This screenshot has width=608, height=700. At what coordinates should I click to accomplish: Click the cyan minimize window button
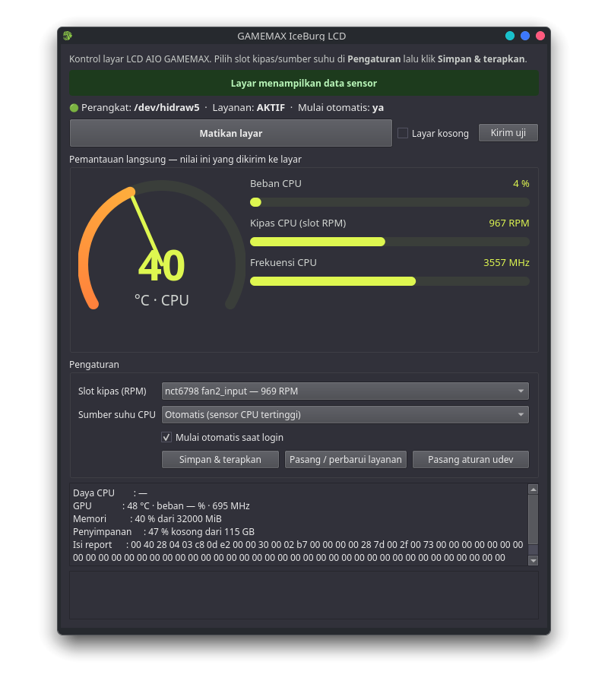(x=510, y=36)
